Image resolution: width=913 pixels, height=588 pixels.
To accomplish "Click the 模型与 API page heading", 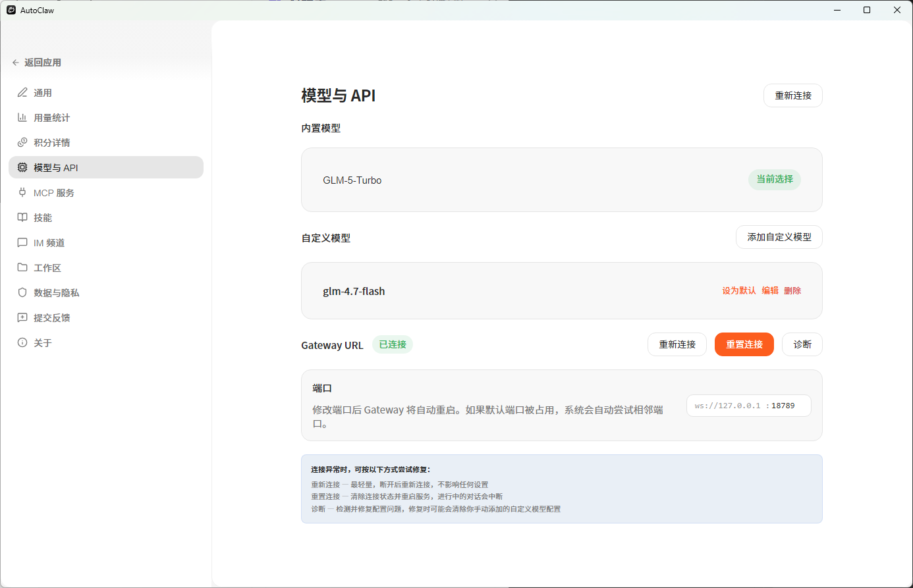I will pos(339,95).
